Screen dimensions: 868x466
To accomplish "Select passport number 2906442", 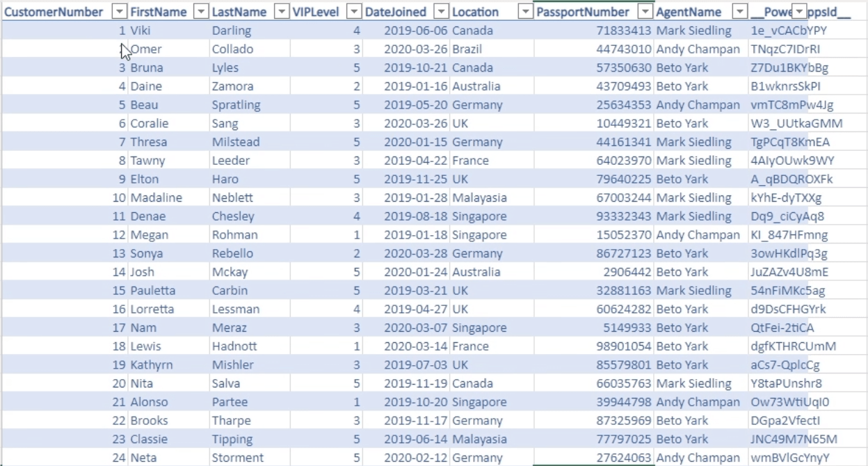I will [594, 272].
